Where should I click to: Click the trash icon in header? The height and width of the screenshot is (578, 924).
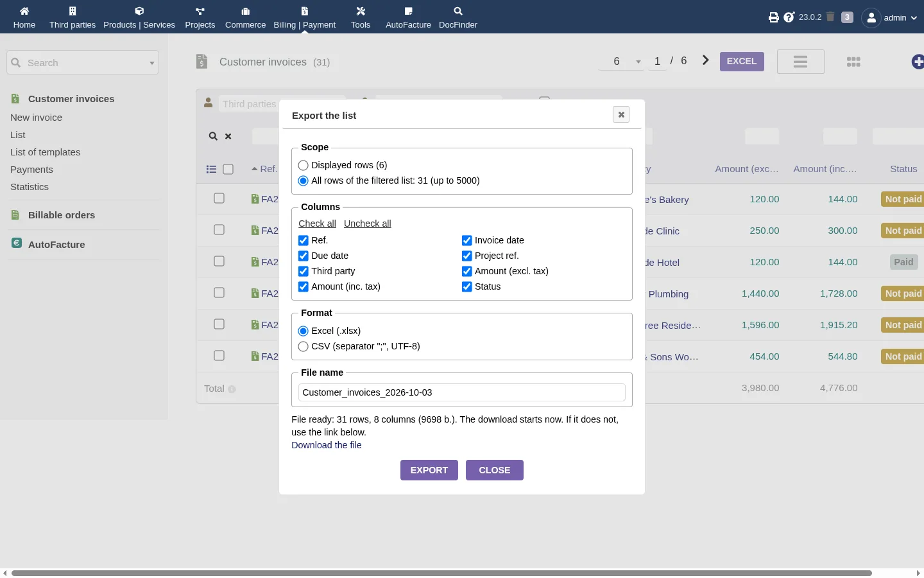pos(830,17)
